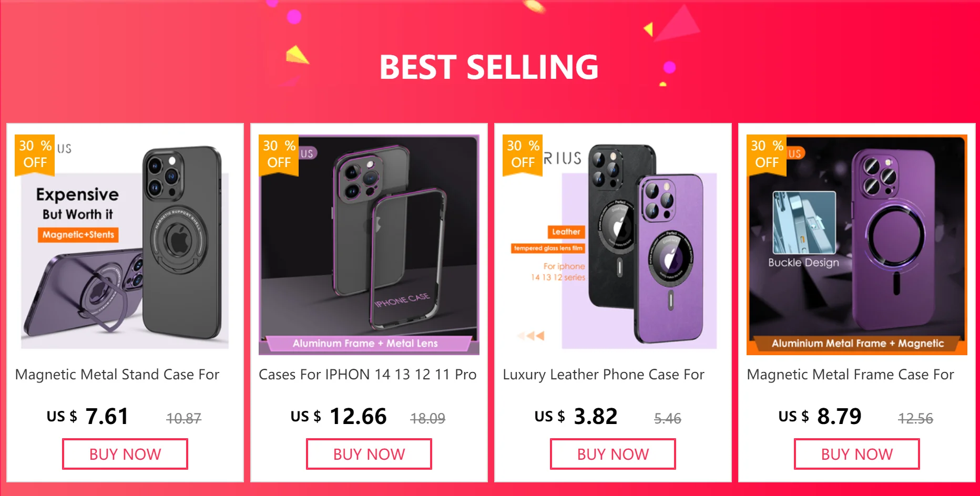The height and width of the screenshot is (496, 980).
Task: Open 'Magnetic Metal Frame Case For' title link
Action: (x=850, y=375)
